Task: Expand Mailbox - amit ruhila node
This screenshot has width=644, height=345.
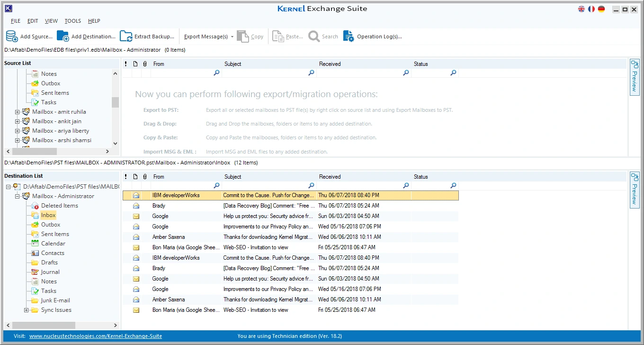Action: pos(17,112)
